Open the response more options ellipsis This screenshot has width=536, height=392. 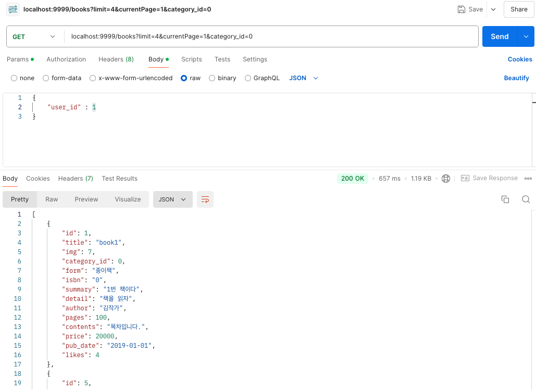[528, 179]
